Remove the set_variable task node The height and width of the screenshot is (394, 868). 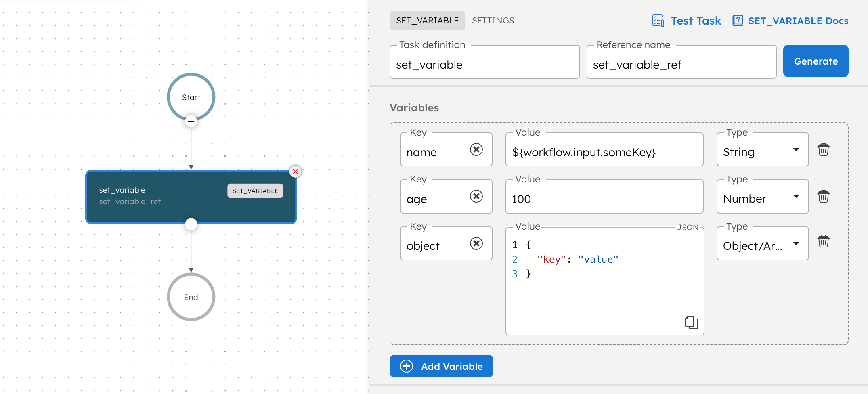(x=295, y=172)
